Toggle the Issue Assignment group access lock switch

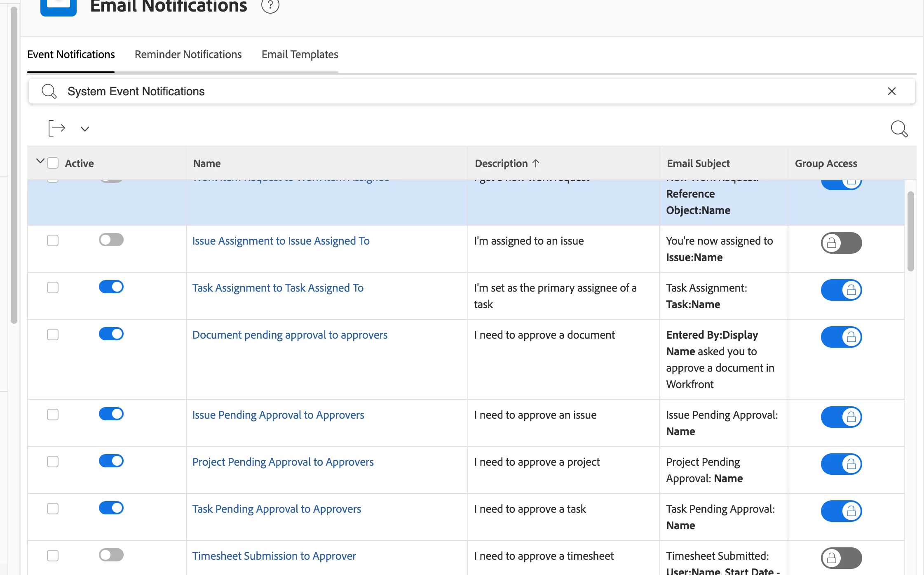841,243
